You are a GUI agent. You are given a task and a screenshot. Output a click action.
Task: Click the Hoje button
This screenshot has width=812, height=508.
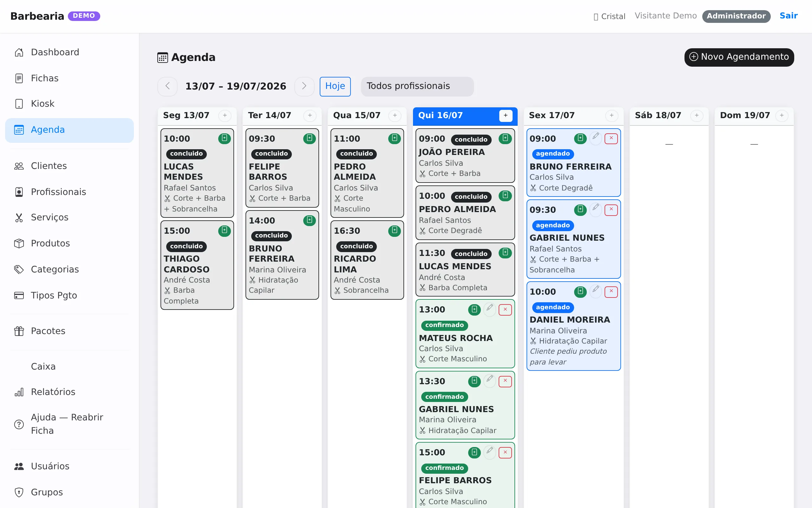[x=335, y=86]
